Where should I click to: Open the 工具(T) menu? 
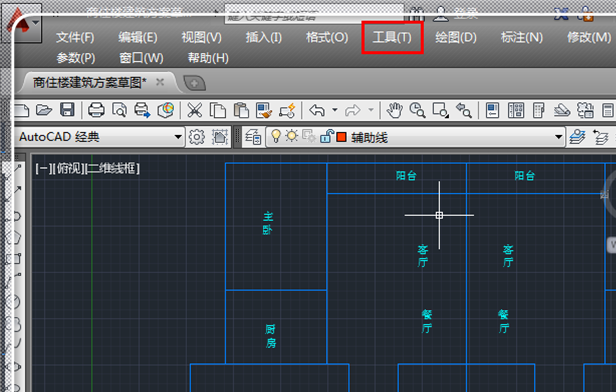[x=392, y=38]
